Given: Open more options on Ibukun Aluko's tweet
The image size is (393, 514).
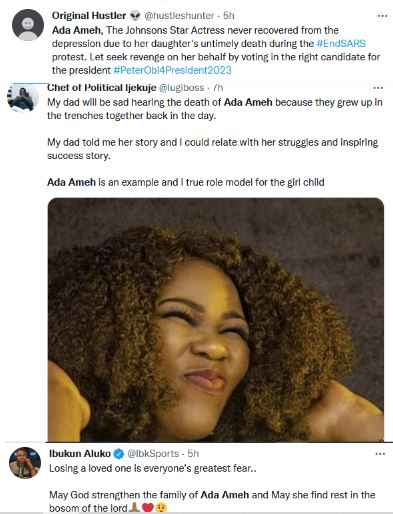Looking at the screenshot, I should pyautogui.click(x=380, y=454).
